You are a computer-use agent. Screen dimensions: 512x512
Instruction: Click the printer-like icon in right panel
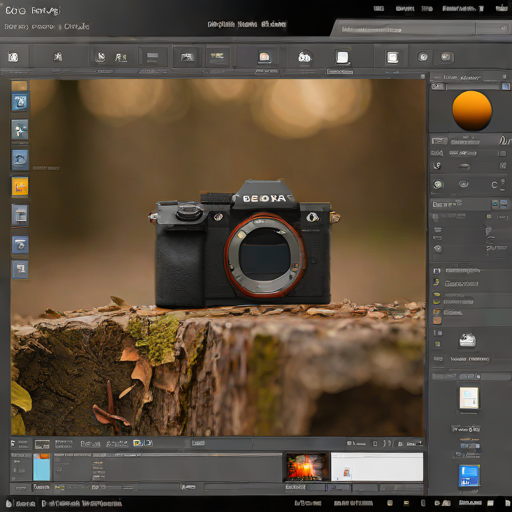(467, 341)
